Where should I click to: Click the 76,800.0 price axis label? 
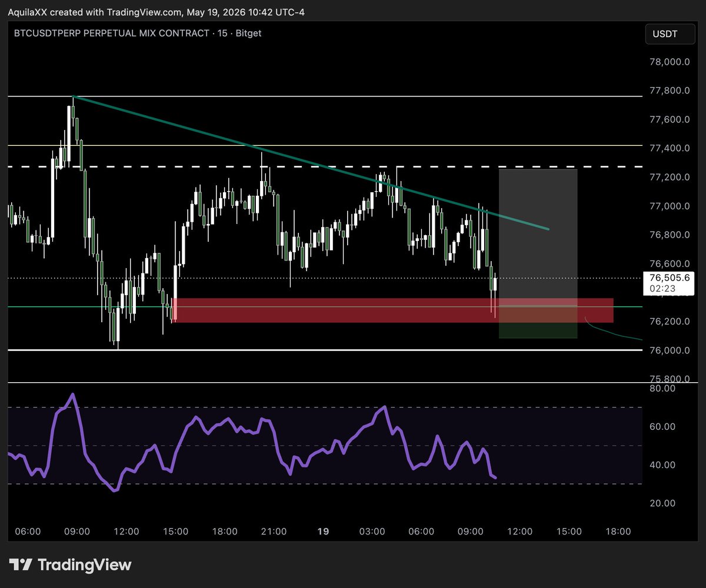pos(670,235)
